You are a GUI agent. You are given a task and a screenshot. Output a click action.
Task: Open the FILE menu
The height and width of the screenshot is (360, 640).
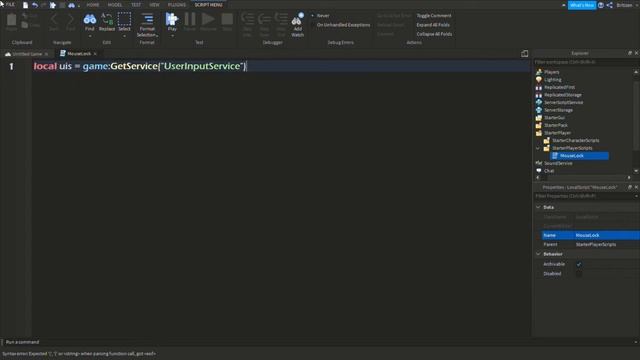[10, 4]
